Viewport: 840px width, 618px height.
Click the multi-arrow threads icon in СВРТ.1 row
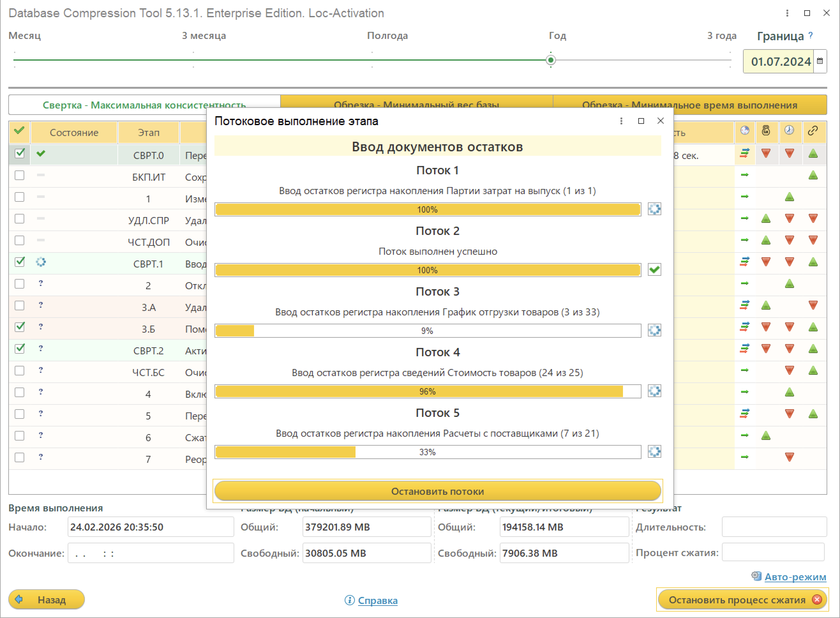coord(745,261)
